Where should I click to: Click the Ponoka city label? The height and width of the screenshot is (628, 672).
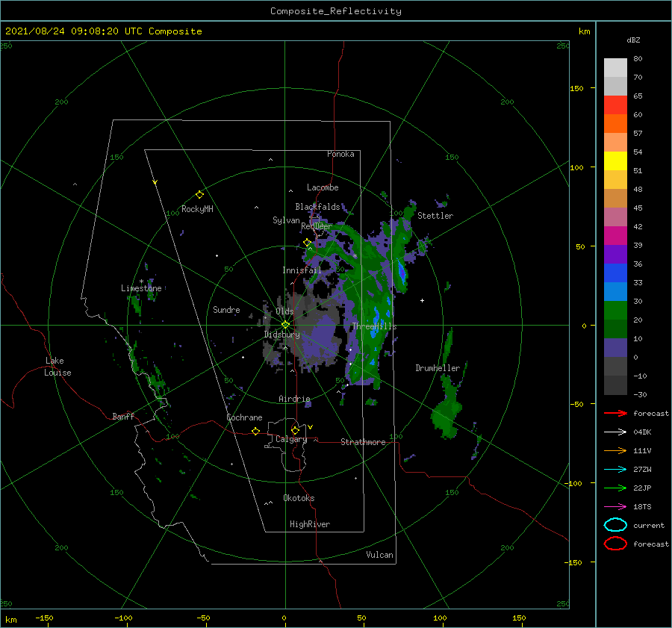coord(340,154)
